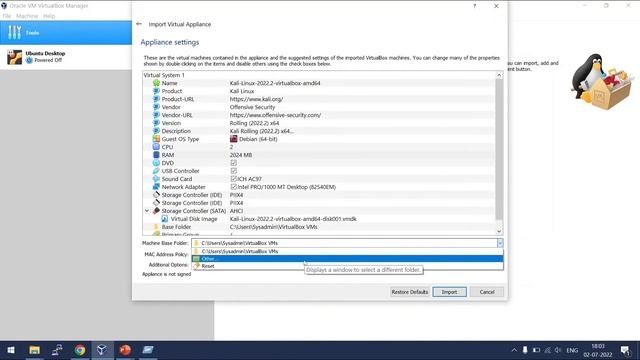Image resolution: width=640 pixels, height=360 pixels.
Task: Select the 'Other...' folder option
Action: pyautogui.click(x=347, y=259)
